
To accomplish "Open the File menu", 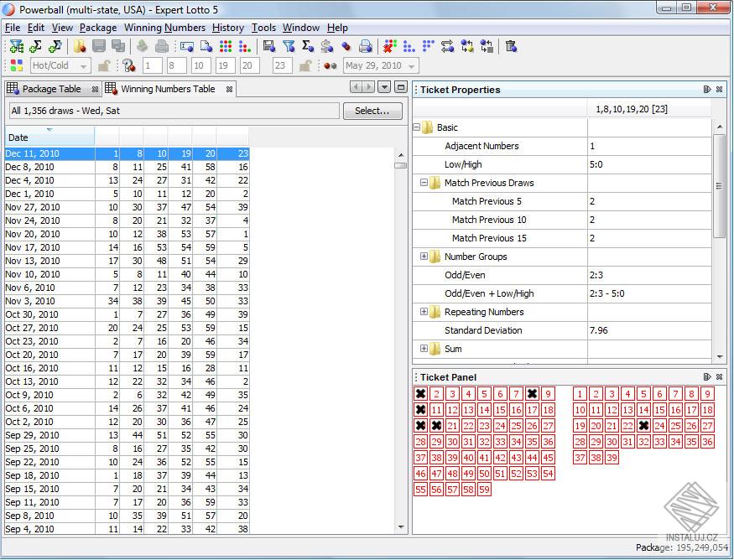I will 13,28.
